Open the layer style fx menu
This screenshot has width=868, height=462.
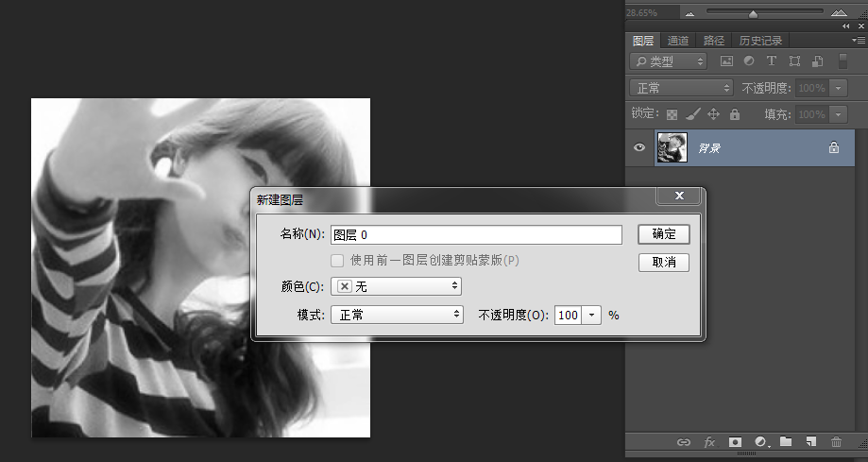click(709, 442)
